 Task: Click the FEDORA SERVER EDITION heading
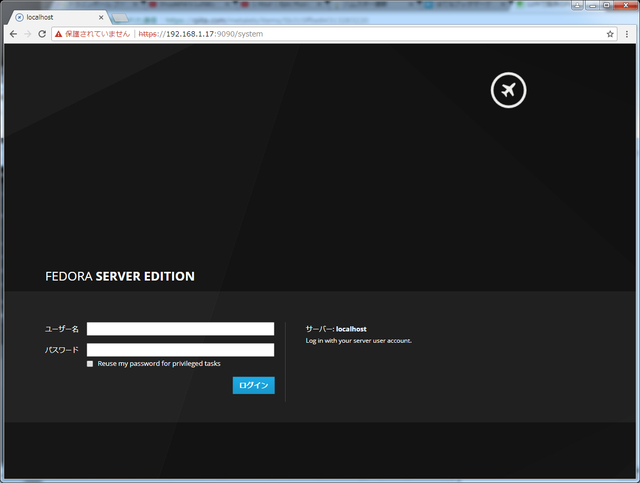point(120,276)
